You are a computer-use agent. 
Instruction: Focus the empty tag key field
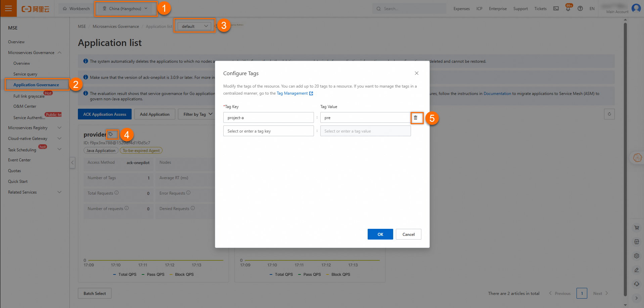pos(269,131)
